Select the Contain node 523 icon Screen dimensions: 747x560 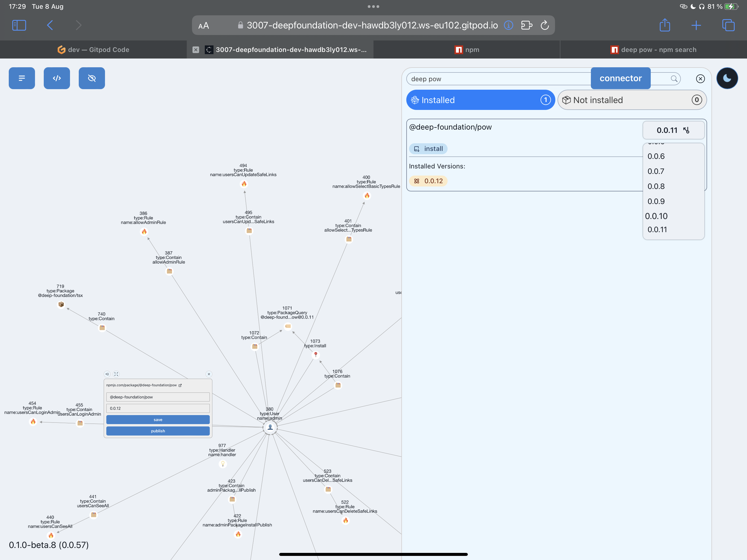[328, 489]
